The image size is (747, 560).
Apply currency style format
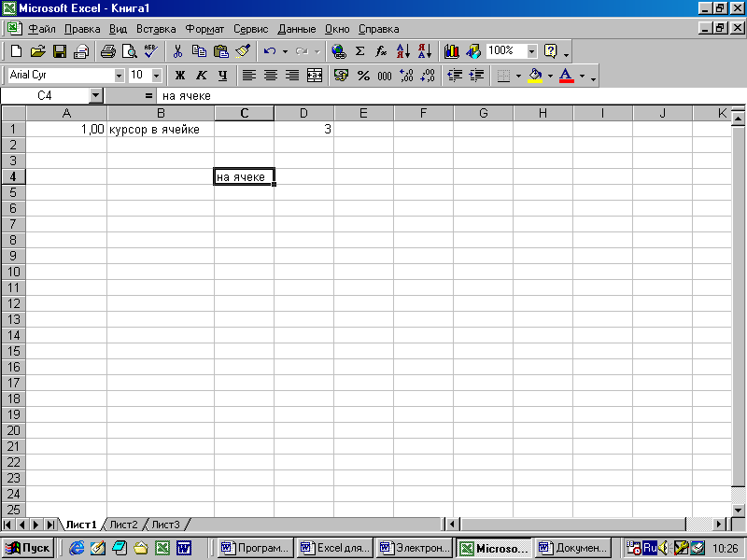click(x=341, y=76)
